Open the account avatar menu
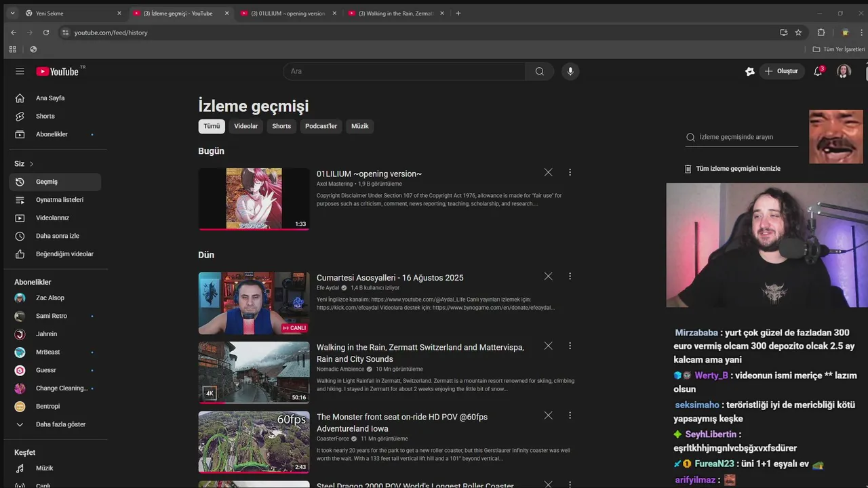868x488 pixels. (844, 71)
